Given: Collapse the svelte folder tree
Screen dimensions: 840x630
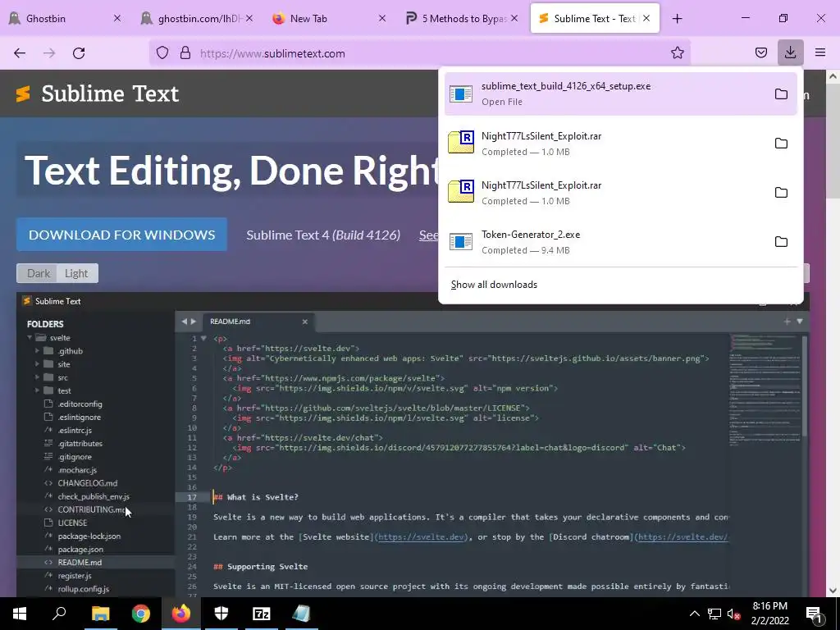Looking at the screenshot, I should [x=30, y=338].
